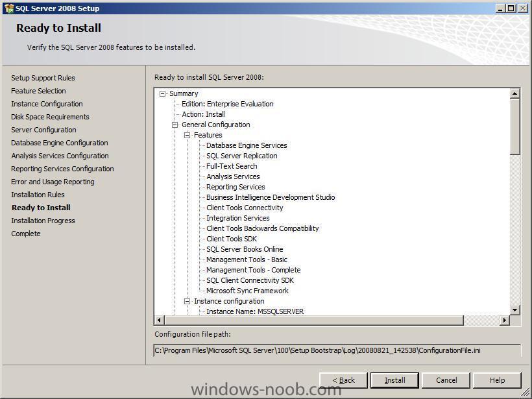
Task: Select the Installation Progress step
Action: (x=43, y=221)
